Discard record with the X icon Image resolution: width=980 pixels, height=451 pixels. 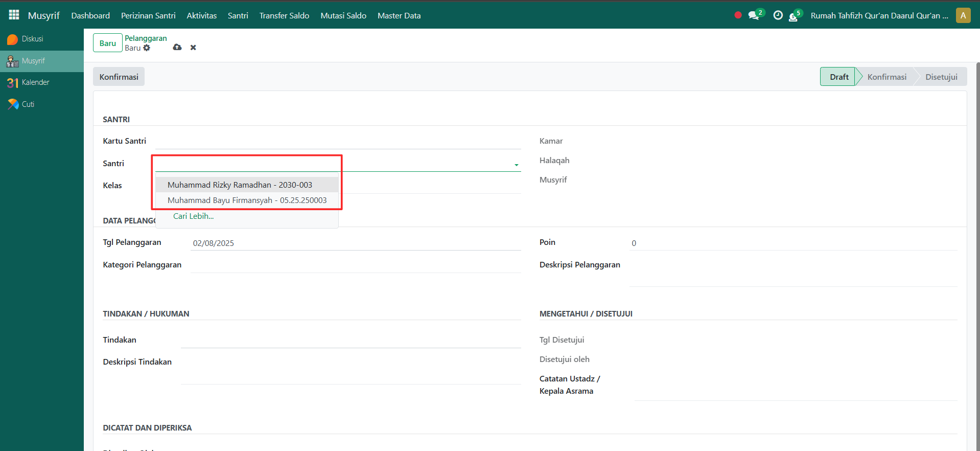(193, 48)
